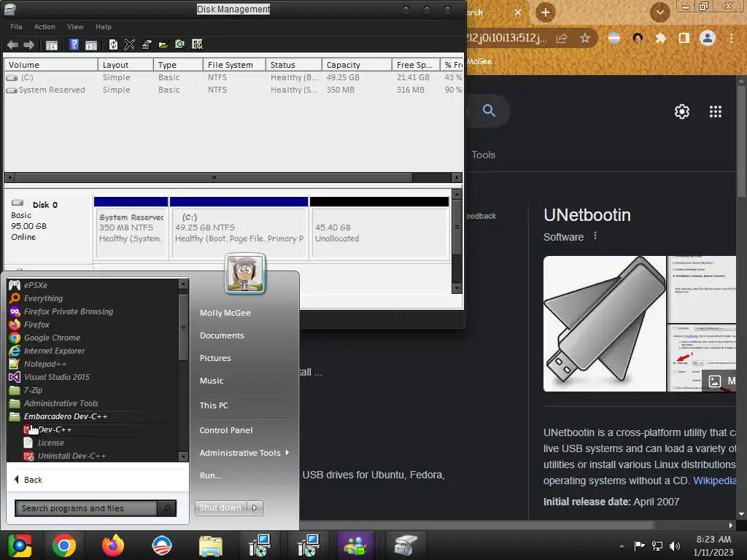Select Run... in Start menu

tap(210, 475)
